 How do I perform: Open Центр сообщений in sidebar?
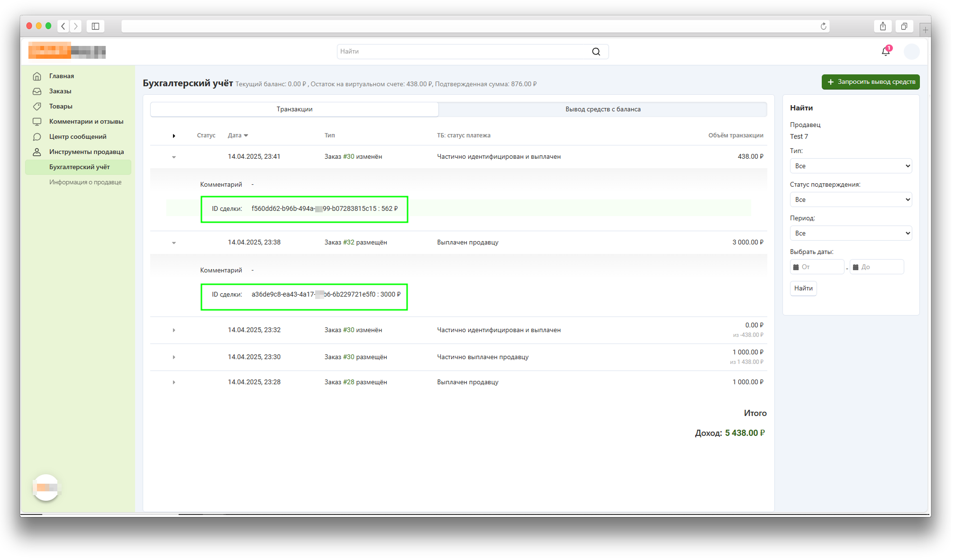tap(78, 136)
